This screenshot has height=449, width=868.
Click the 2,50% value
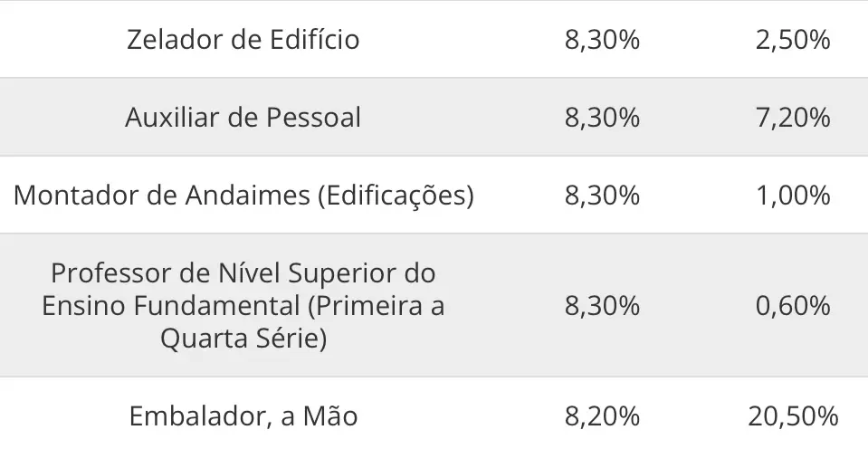[x=793, y=40]
